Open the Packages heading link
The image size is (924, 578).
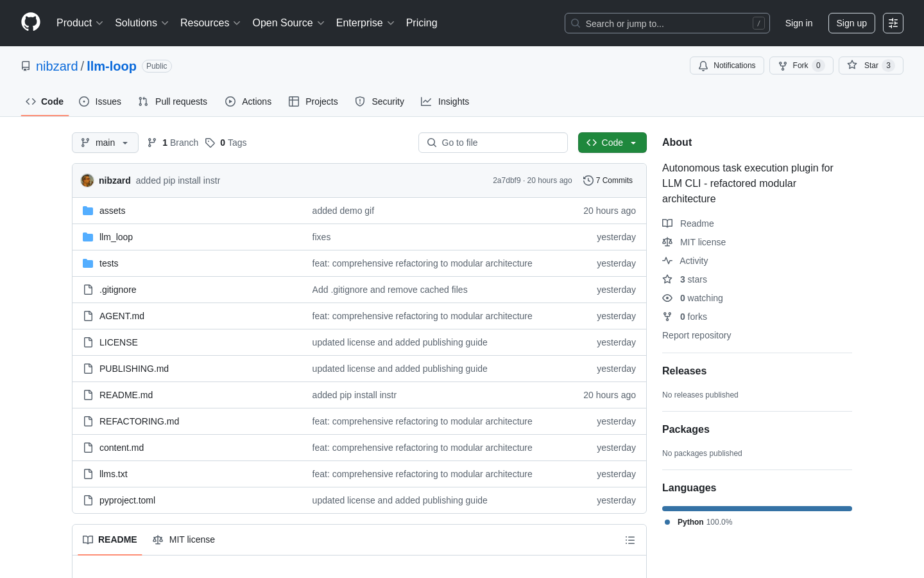click(x=686, y=430)
